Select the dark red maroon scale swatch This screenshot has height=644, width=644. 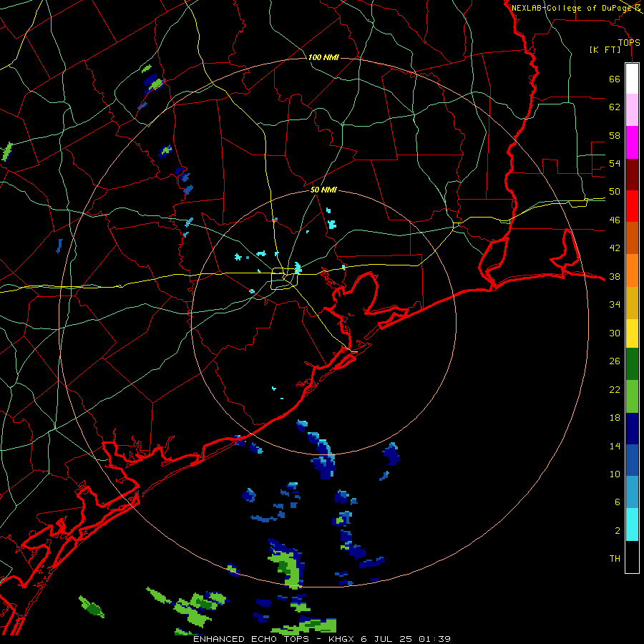632,175
